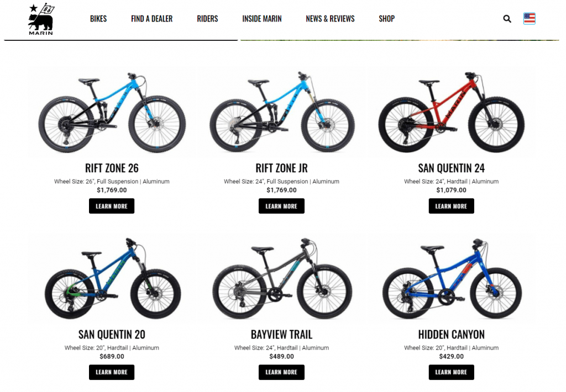Open the Bikes menu
The width and height of the screenshot is (566, 392).
98,19
